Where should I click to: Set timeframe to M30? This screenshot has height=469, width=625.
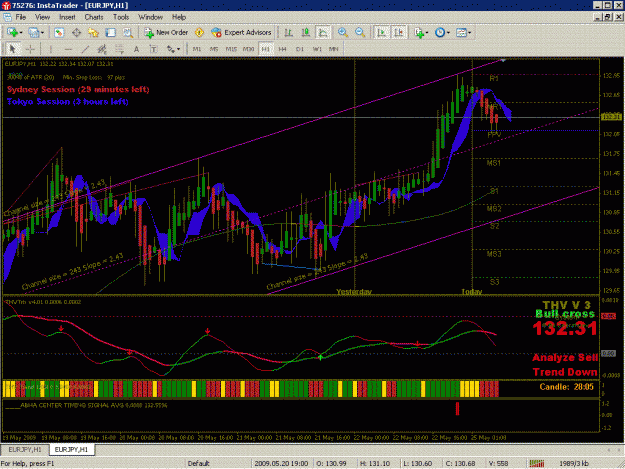pyautogui.click(x=248, y=49)
